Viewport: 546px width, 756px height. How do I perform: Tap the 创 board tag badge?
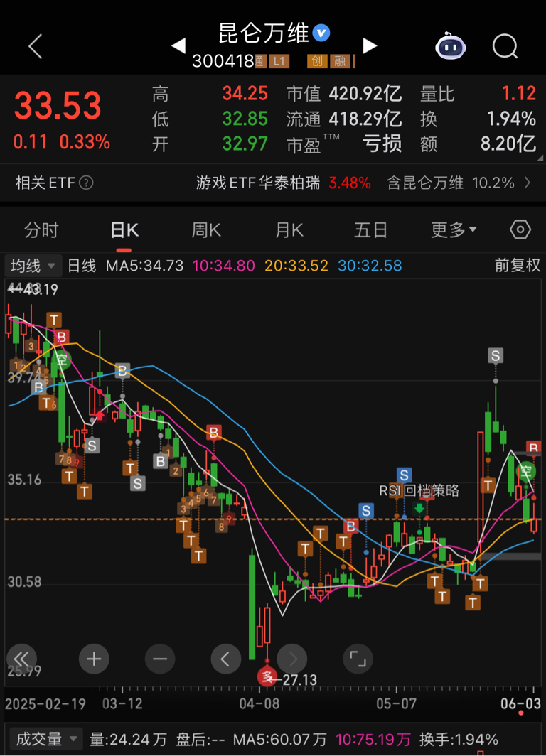pyautogui.click(x=317, y=61)
